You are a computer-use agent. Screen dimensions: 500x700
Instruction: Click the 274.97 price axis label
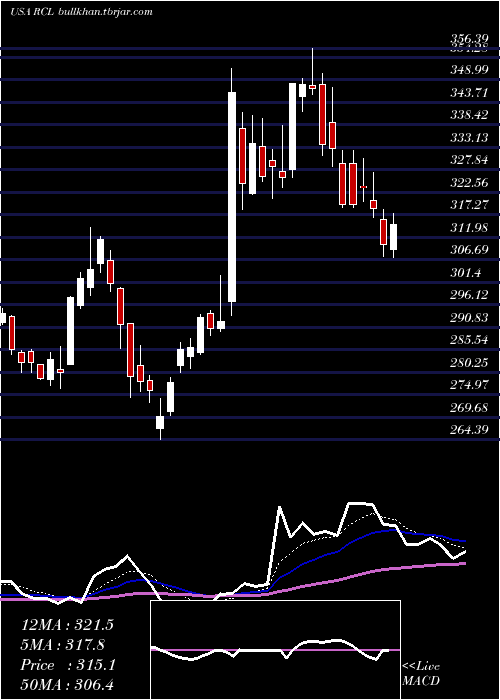click(x=469, y=384)
